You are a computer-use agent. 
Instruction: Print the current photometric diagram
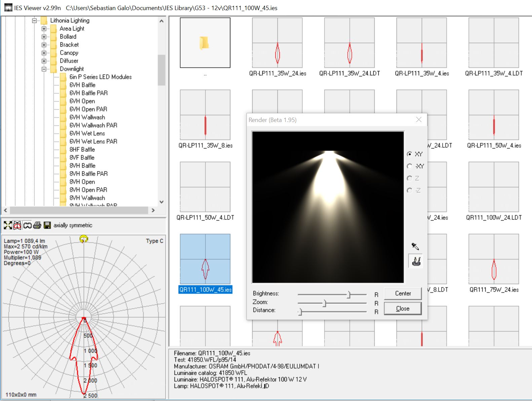(x=37, y=225)
